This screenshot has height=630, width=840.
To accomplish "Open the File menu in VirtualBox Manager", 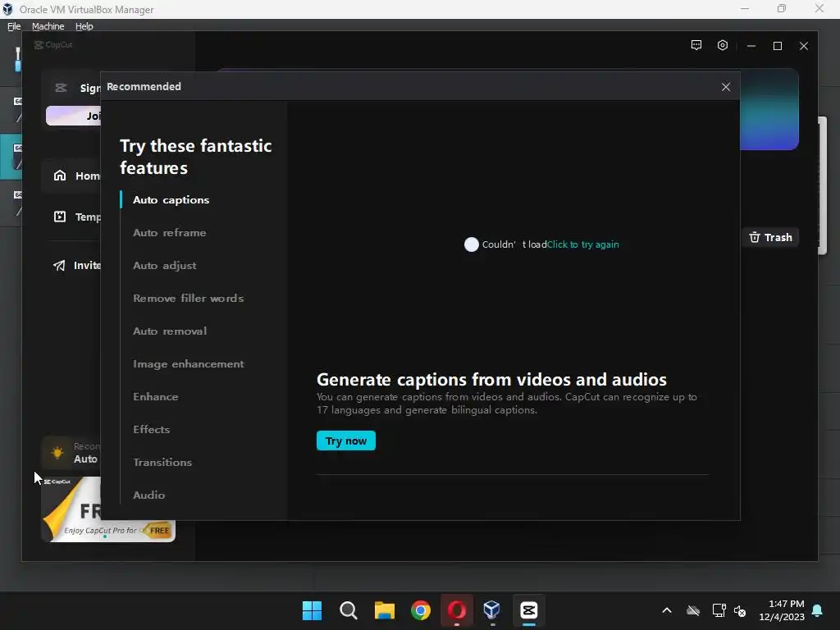I will [14, 26].
